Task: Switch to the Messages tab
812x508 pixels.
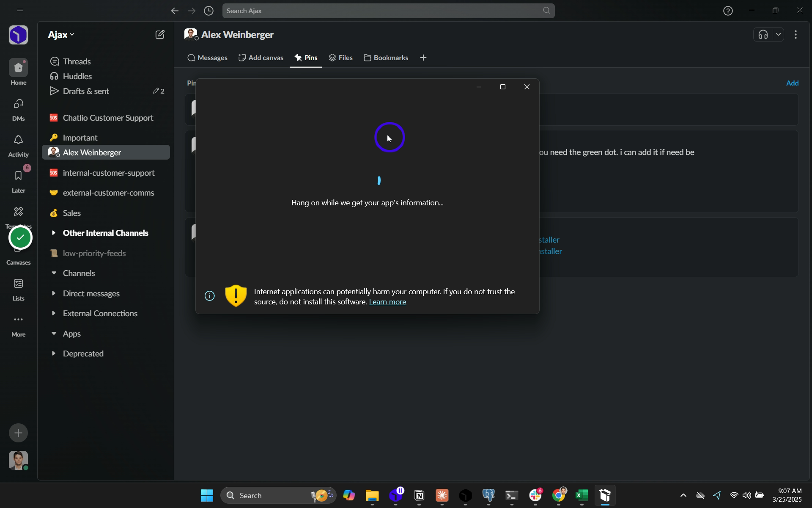Action: click(207, 58)
